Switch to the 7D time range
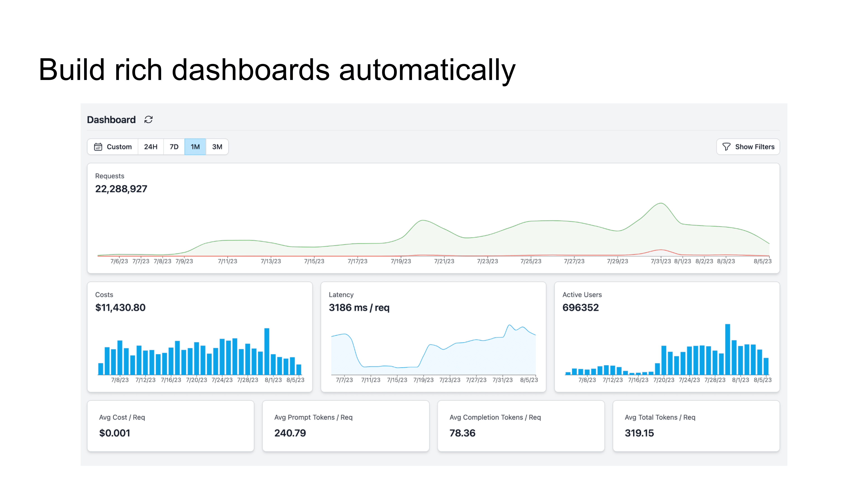Screen dimensions: 868x488 coord(174,147)
